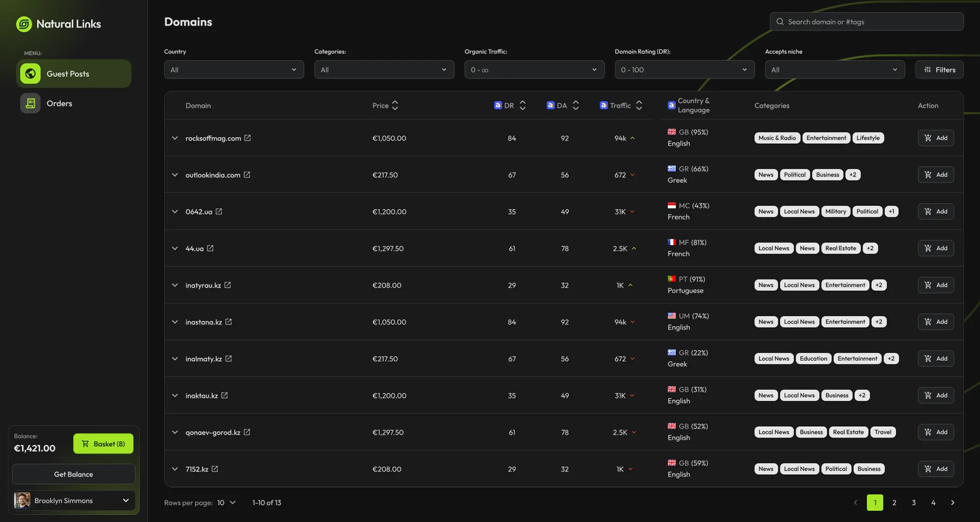This screenshot has height=522, width=980.
Task: Click external link icon beside inastana.kz
Action: (x=229, y=322)
